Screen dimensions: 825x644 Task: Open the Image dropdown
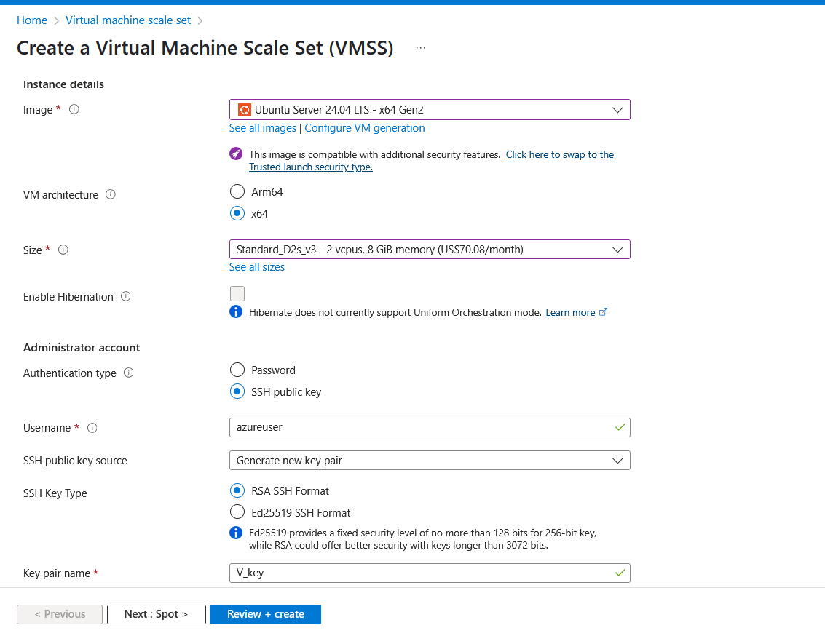pyautogui.click(x=430, y=109)
